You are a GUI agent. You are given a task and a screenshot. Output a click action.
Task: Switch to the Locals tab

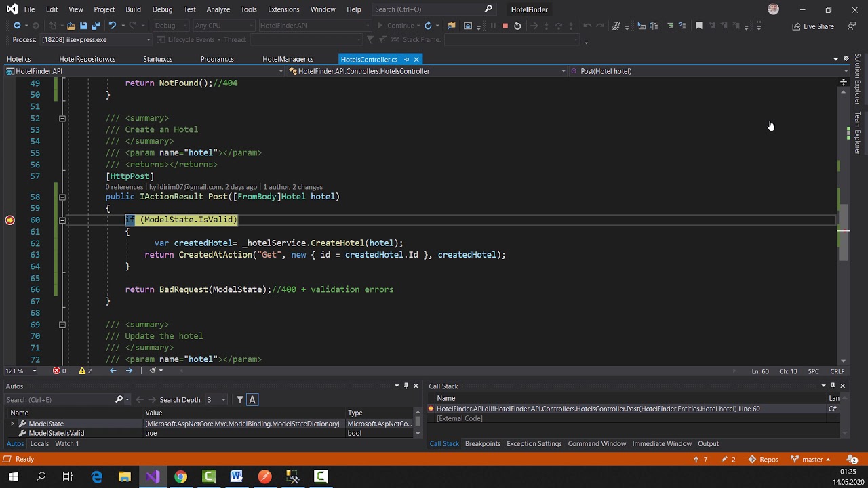(39, 443)
